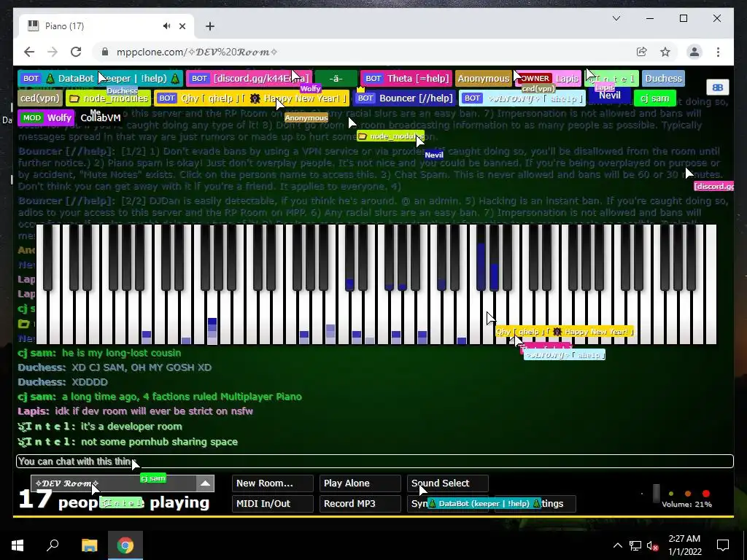
Task: Focus the chat input field
Action: pos(374,462)
